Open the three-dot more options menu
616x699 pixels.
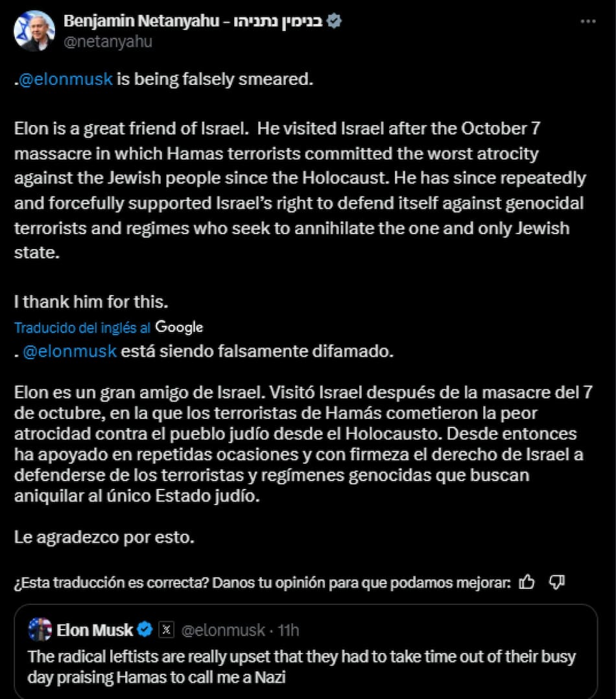click(x=588, y=21)
